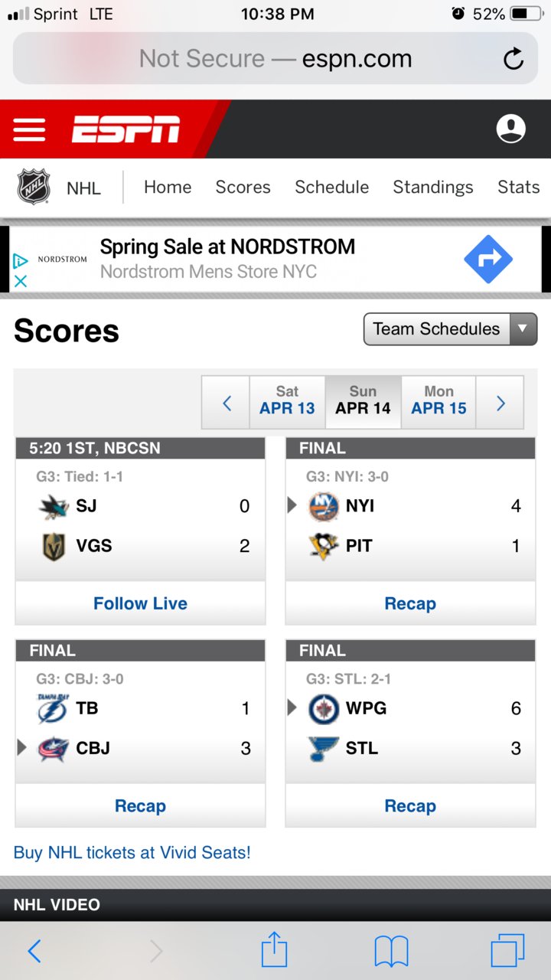Tap the ESPN logo

click(126, 129)
